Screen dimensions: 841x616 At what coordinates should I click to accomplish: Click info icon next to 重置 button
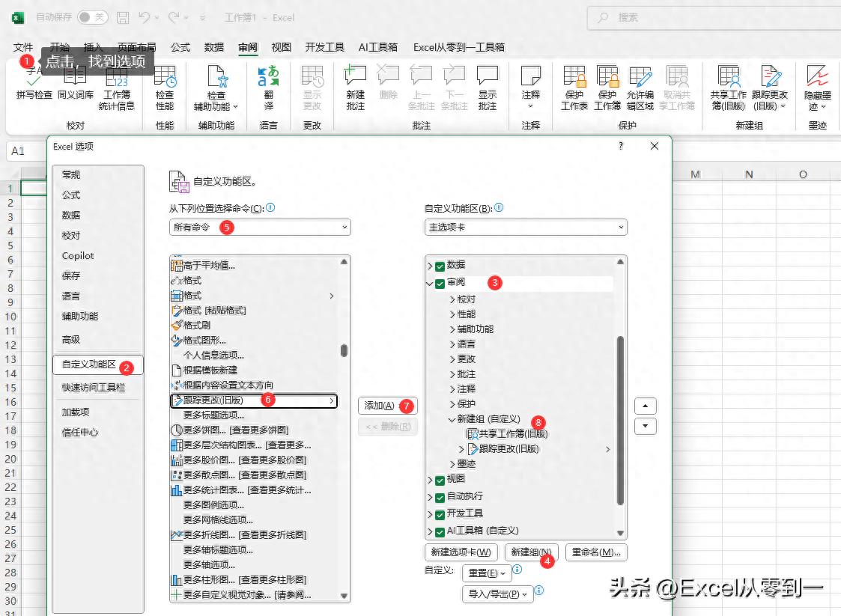click(x=517, y=570)
